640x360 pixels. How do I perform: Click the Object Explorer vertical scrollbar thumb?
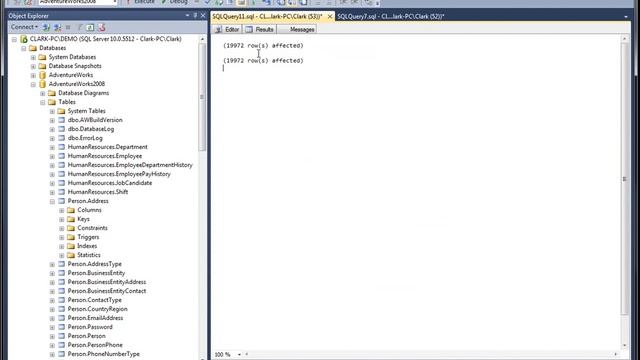coord(202,97)
